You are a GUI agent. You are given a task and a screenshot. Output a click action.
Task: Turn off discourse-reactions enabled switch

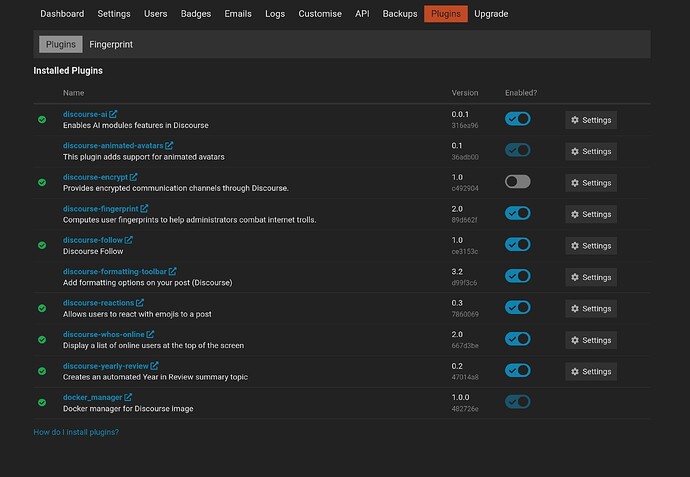click(518, 308)
